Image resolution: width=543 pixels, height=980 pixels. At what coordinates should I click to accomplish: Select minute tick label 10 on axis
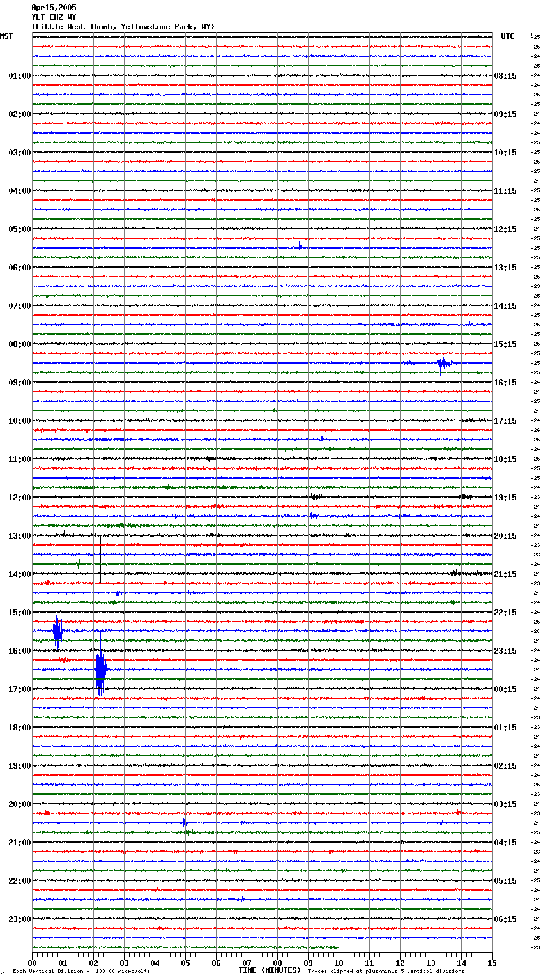[x=339, y=963]
